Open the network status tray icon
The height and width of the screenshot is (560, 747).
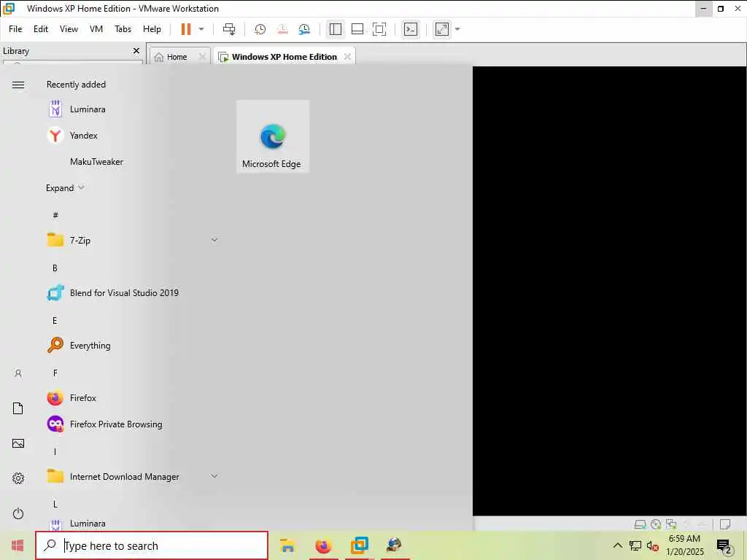[x=635, y=545]
